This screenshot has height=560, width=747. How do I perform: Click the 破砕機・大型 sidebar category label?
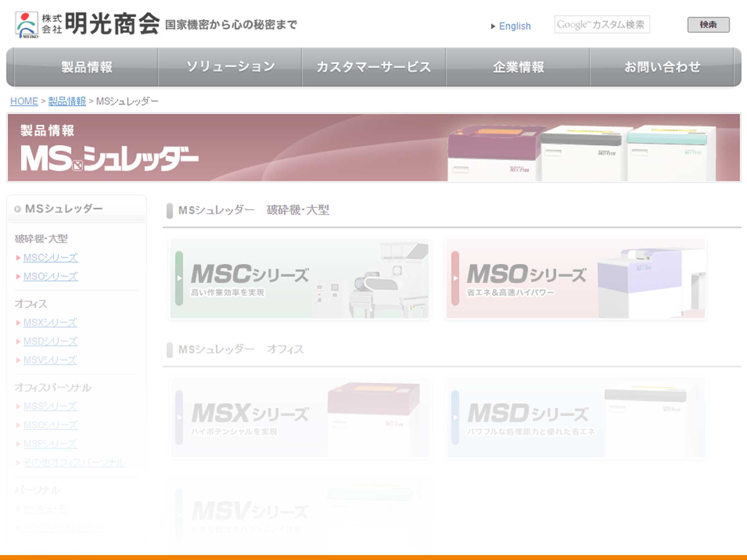point(41,239)
